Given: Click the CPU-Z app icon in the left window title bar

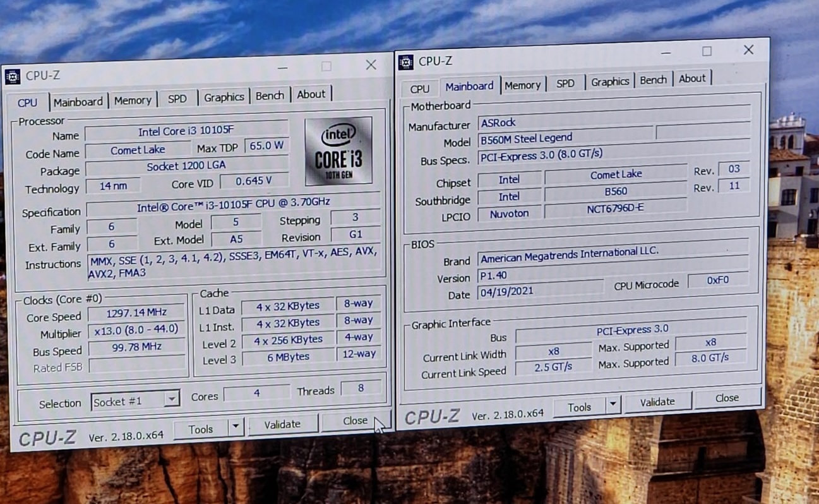Looking at the screenshot, I should tap(12, 77).
